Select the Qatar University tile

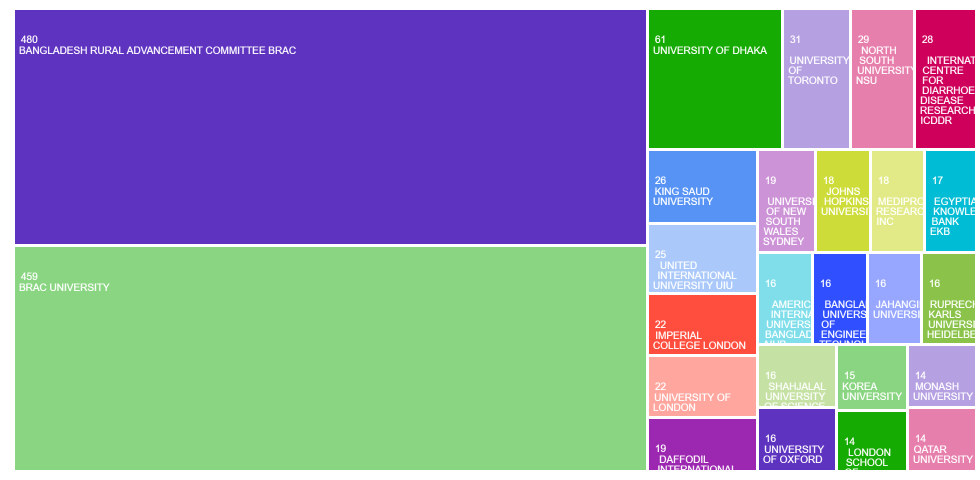click(941, 439)
